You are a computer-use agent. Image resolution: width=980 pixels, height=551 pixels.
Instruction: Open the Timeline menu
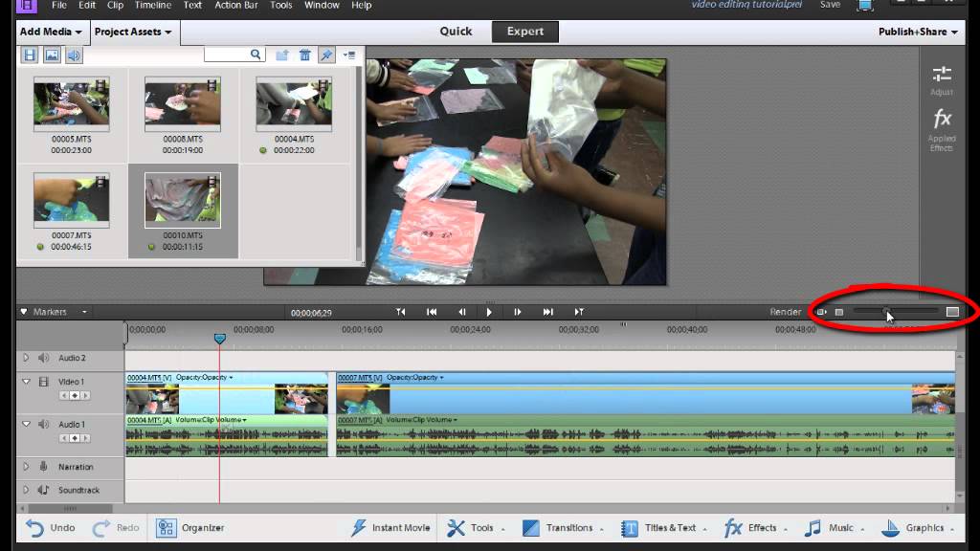pyautogui.click(x=153, y=5)
